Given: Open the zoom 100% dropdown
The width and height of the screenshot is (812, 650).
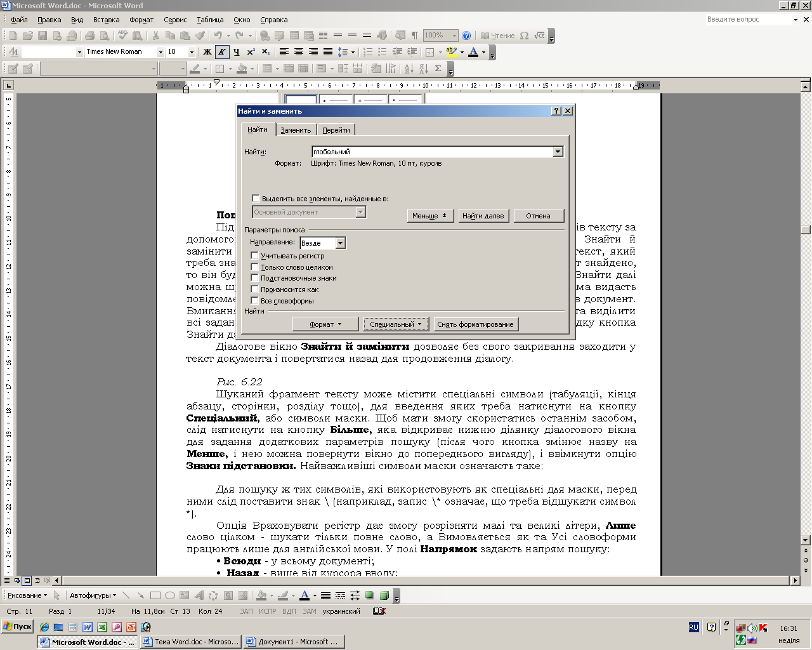Looking at the screenshot, I should [x=454, y=36].
